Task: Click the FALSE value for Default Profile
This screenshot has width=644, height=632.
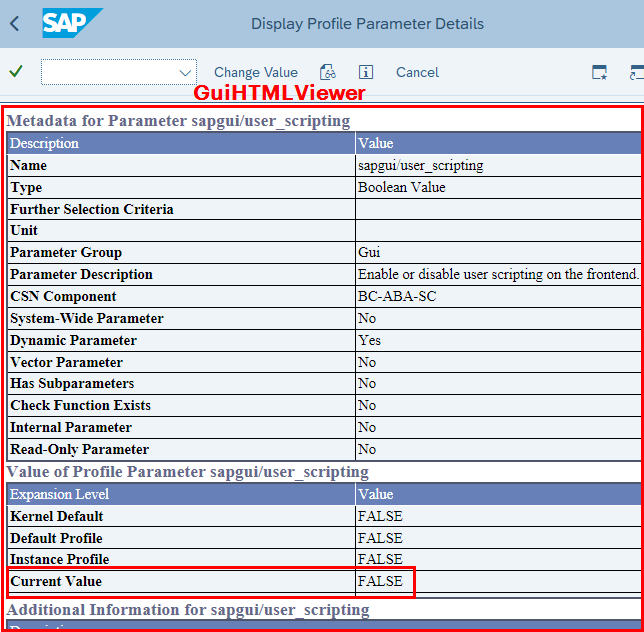Action: click(x=380, y=538)
